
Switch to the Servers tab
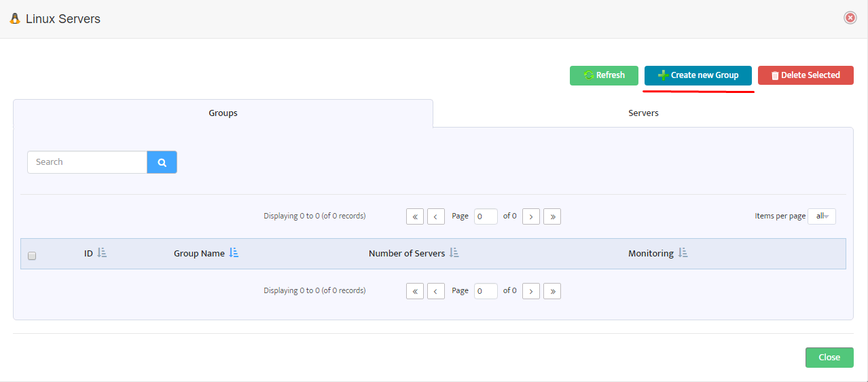click(643, 113)
